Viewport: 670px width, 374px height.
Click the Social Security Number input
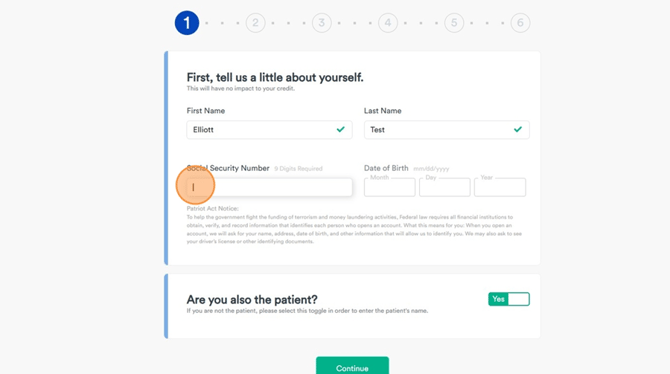(x=269, y=187)
